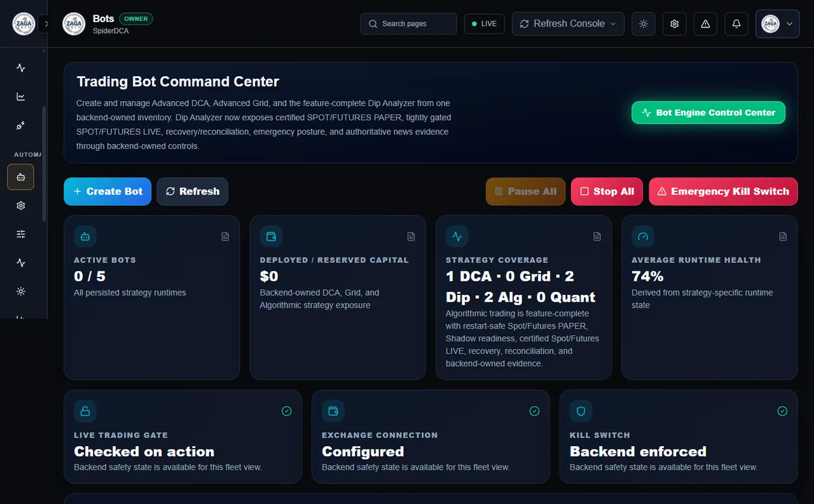Click the SpiderDCA subtitle text
This screenshot has width=814, height=504.
[111, 31]
